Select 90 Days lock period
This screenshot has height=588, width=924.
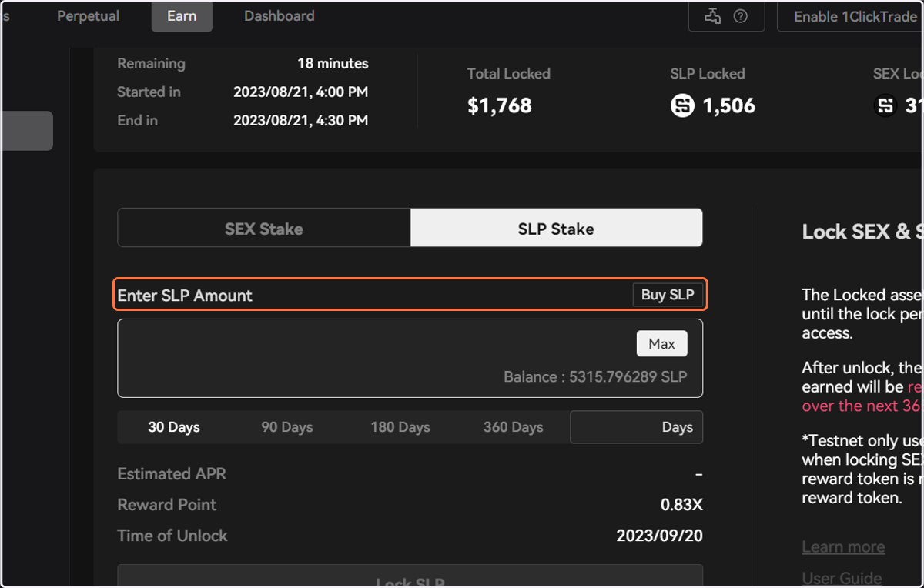[x=287, y=427]
